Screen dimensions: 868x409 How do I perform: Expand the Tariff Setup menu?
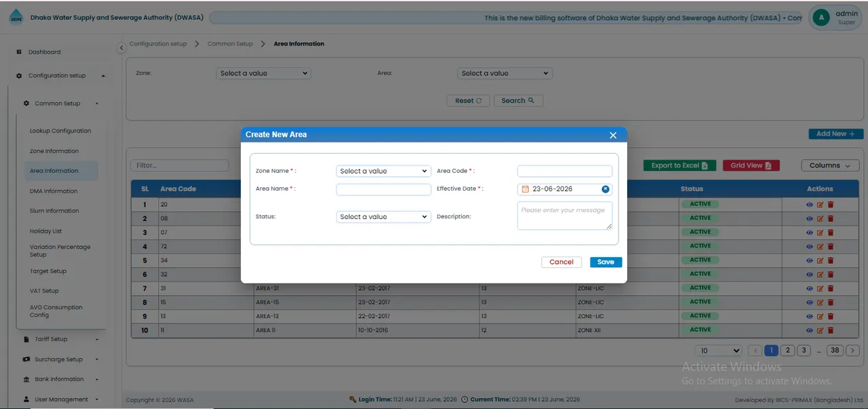click(x=60, y=339)
